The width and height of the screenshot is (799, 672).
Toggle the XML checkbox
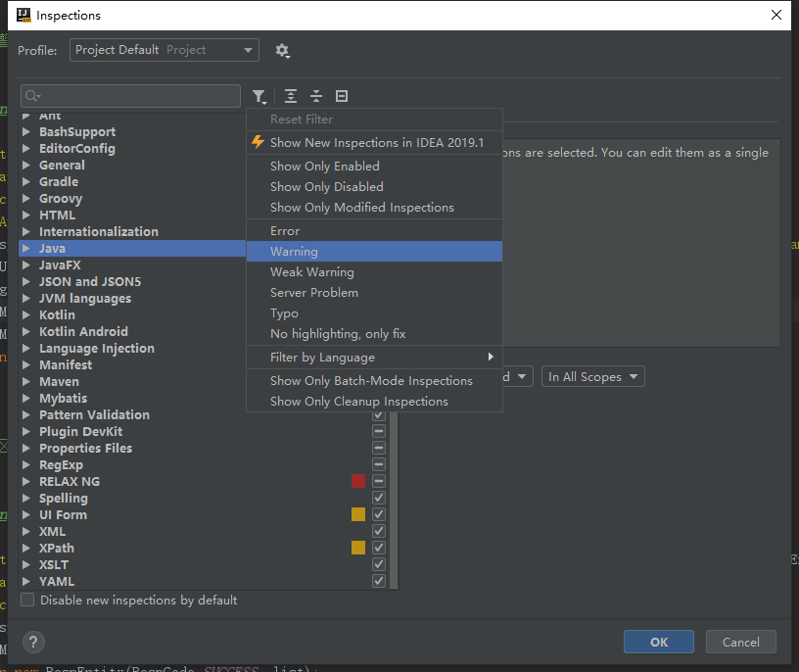click(379, 531)
